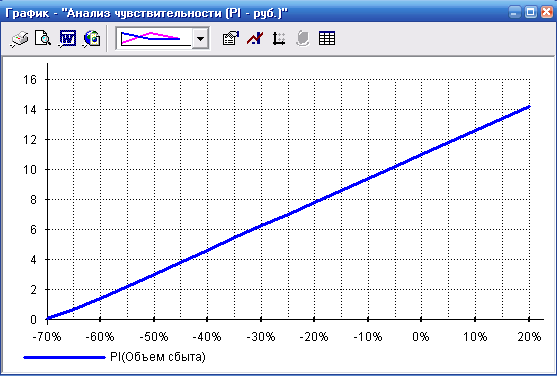557x376 pixels.
Task: Click the x-axis label 0%
Action: tap(421, 337)
